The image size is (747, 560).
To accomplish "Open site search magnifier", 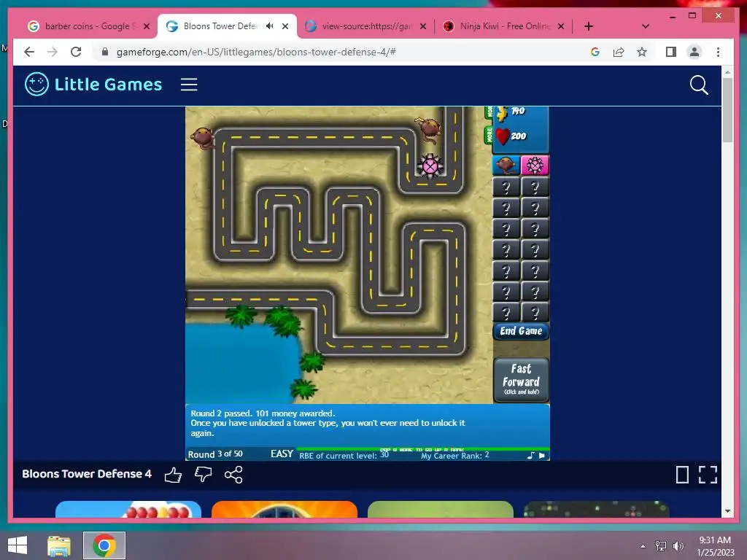I will click(x=699, y=85).
